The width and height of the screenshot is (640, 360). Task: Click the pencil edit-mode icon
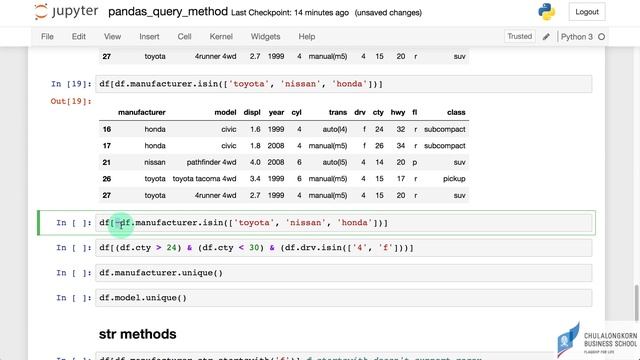(546, 37)
